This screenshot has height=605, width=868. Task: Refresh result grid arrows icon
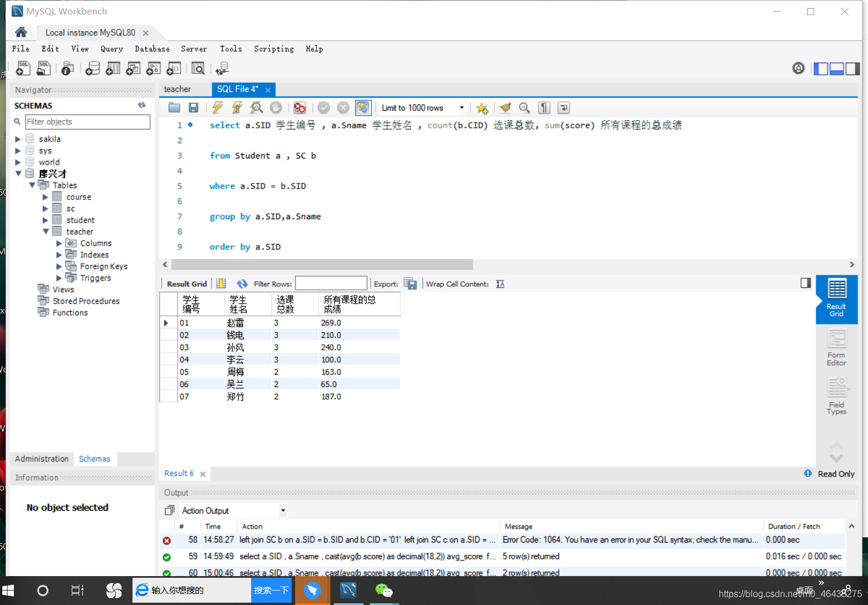click(x=242, y=284)
